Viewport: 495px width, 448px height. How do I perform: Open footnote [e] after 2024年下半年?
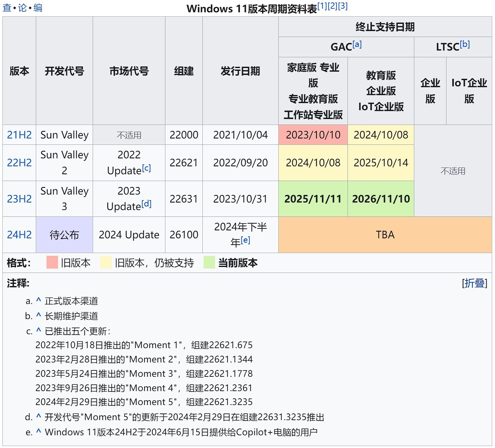[245, 240]
